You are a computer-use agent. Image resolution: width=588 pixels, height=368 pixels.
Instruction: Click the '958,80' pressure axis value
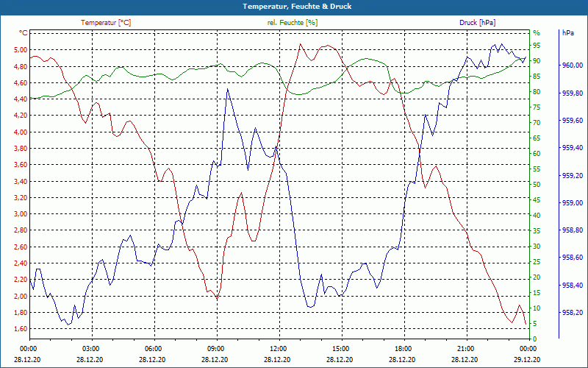573,230
